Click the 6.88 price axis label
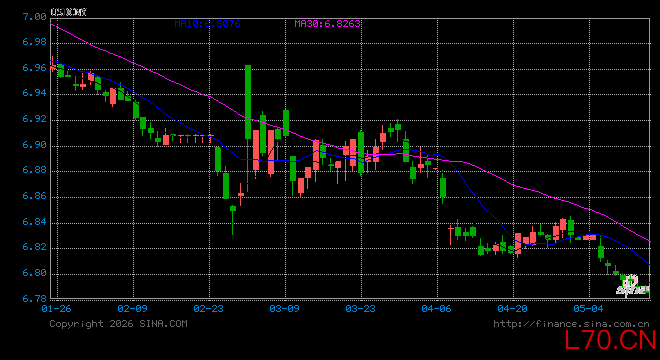This screenshot has height=360, width=660. [x=35, y=171]
